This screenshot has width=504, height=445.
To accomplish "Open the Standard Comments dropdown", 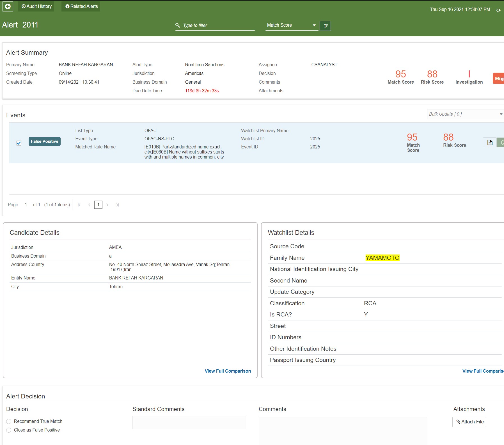I will coord(189,422).
